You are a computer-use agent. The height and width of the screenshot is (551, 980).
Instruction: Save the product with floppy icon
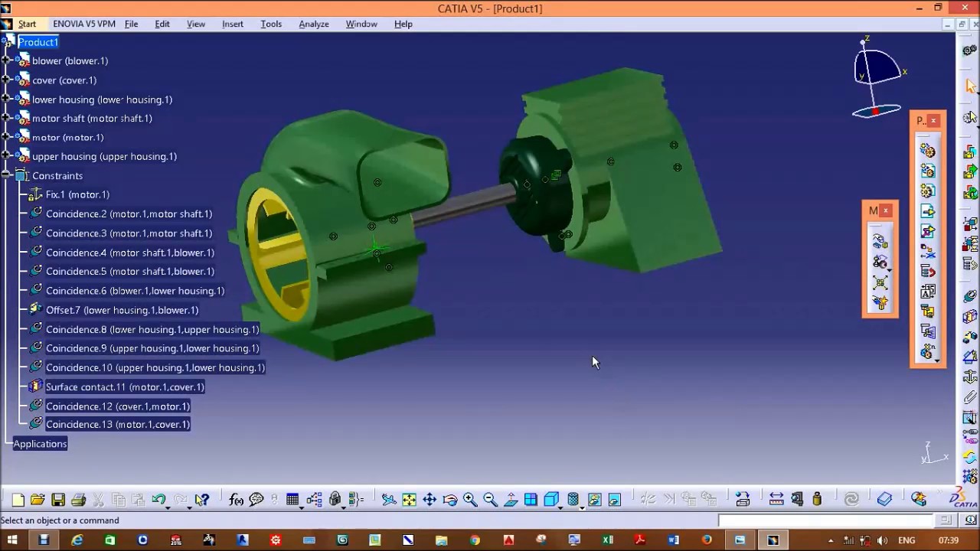[x=58, y=500]
